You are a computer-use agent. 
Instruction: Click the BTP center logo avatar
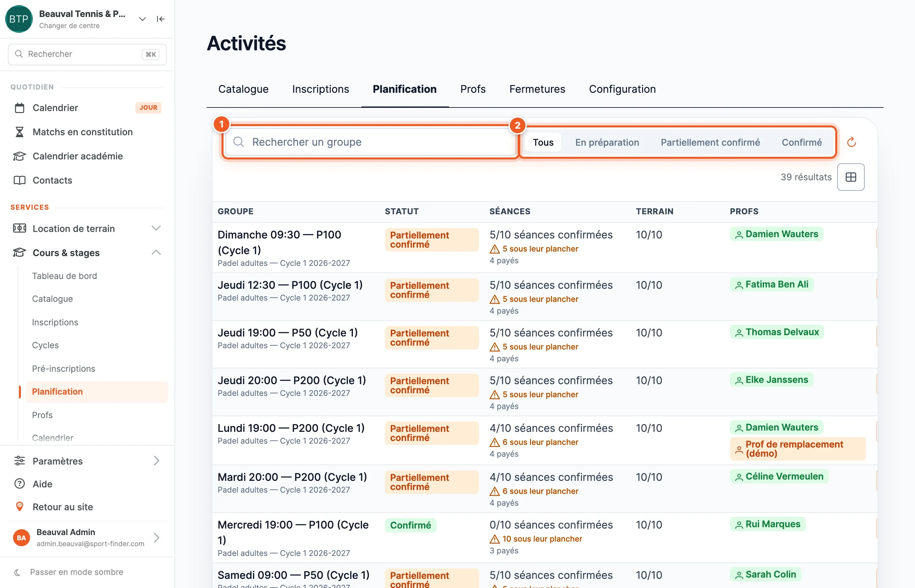(x=19, y=19)
